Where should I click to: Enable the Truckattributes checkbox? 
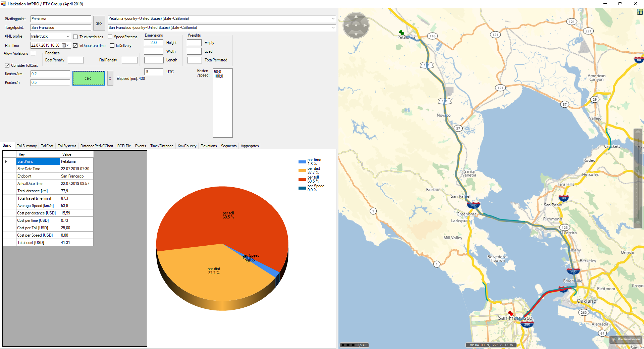75,37
